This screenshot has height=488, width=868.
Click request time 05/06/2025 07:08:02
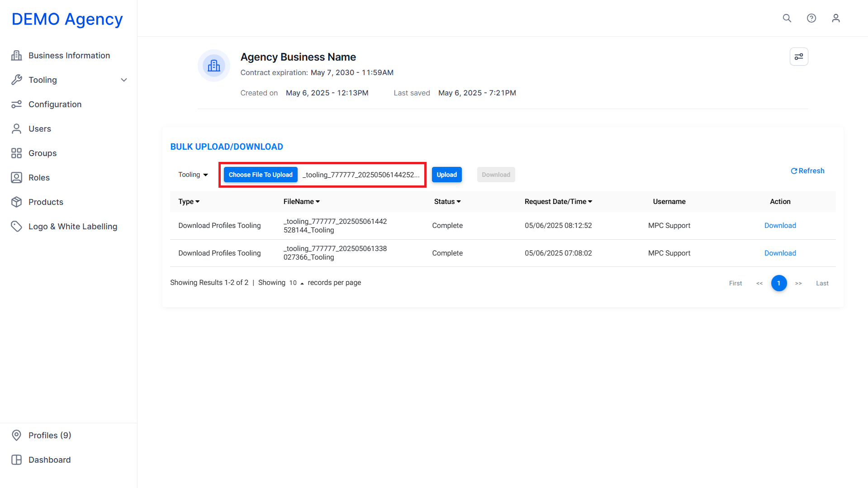[x=558, y=253]
